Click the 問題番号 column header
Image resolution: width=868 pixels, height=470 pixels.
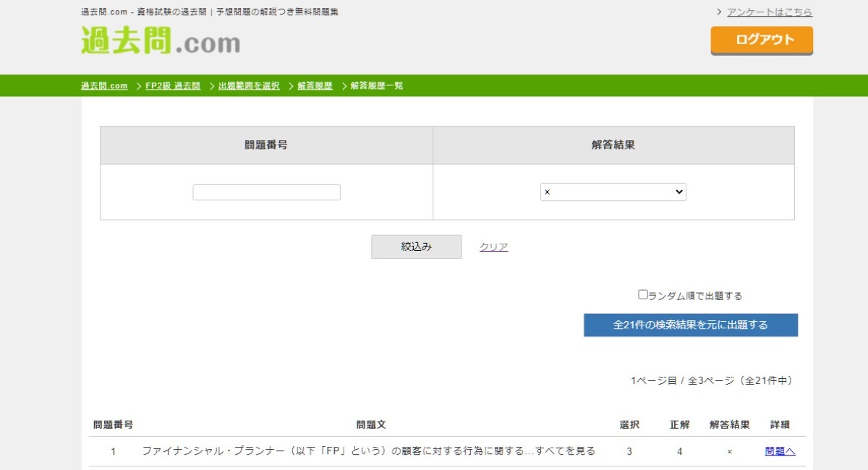coord(114,424)
